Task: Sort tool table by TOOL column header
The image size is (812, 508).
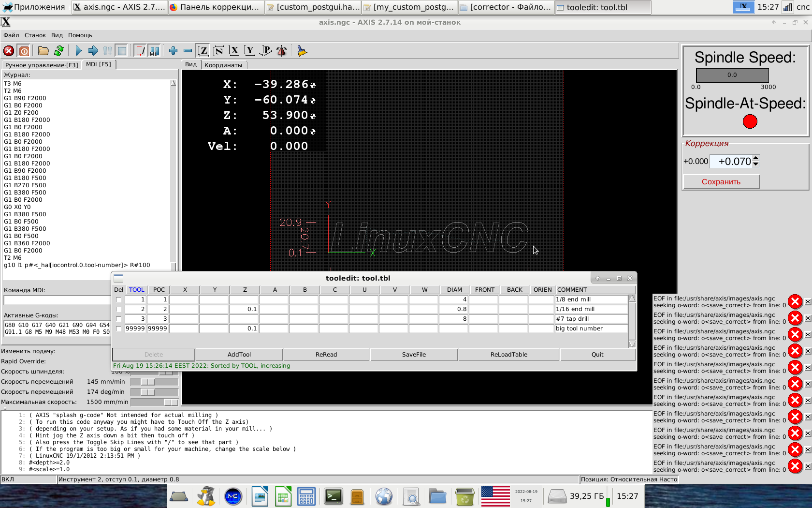Action: pos(136,290)
